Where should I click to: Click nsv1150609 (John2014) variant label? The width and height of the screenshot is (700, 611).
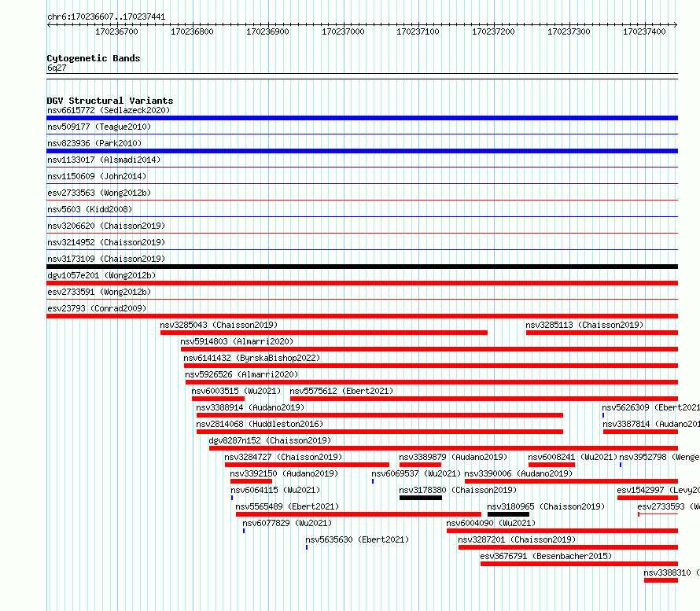(97, 176)
